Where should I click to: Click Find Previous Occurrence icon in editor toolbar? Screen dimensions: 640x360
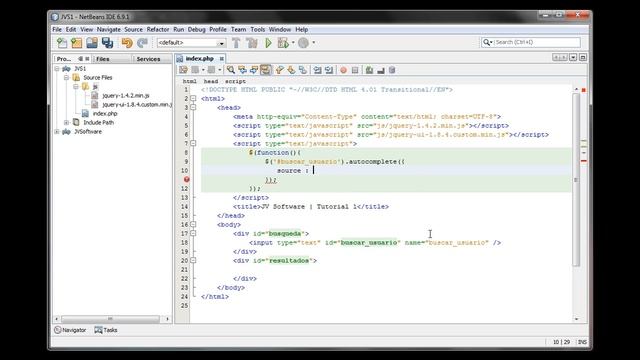pyautogui.click(x=242, y=70)
